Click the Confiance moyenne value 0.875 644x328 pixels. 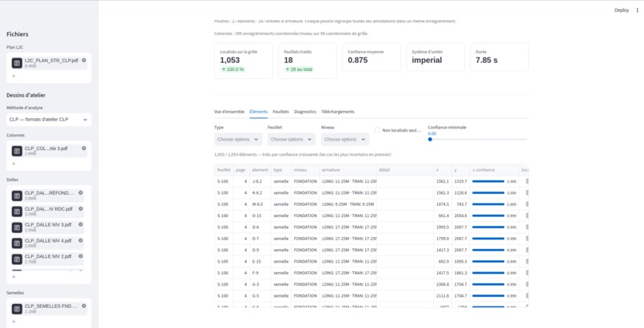358,61
